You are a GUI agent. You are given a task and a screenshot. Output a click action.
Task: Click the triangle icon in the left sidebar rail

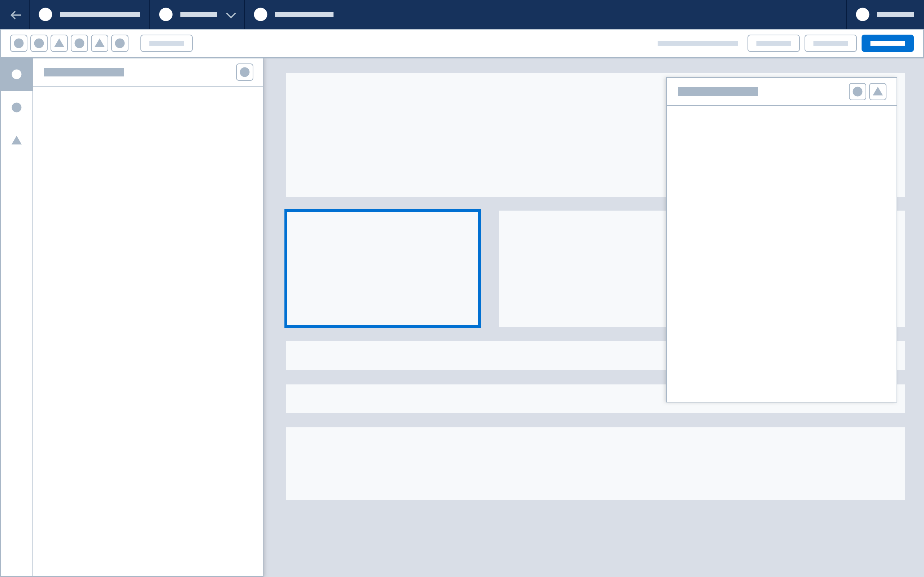pyautogui.click(x=16, y=140)
